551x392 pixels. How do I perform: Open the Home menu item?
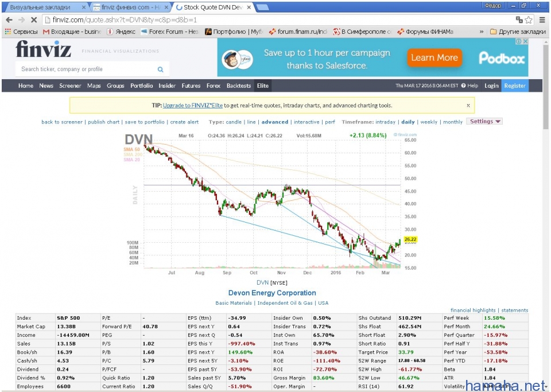pyautogui.click(x=26, y=86)
